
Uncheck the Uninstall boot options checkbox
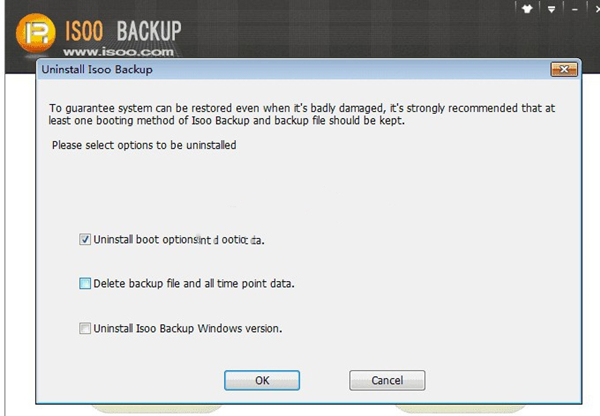pos(84,240)
